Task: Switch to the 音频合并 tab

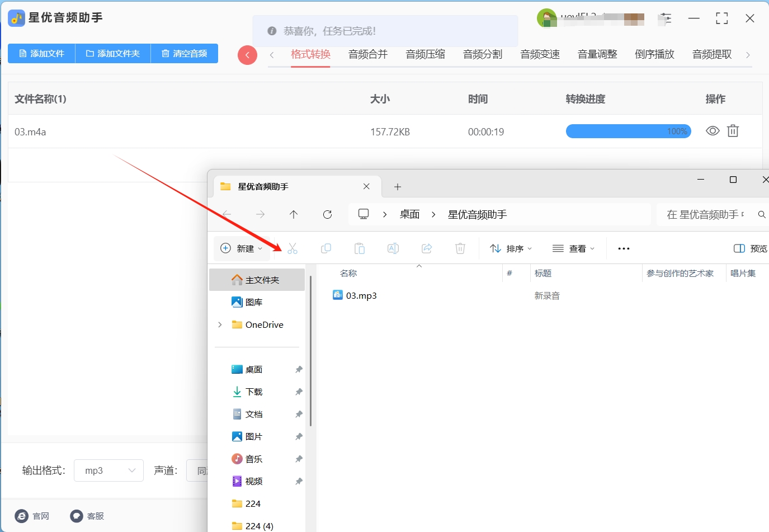Action: (368, 54)
